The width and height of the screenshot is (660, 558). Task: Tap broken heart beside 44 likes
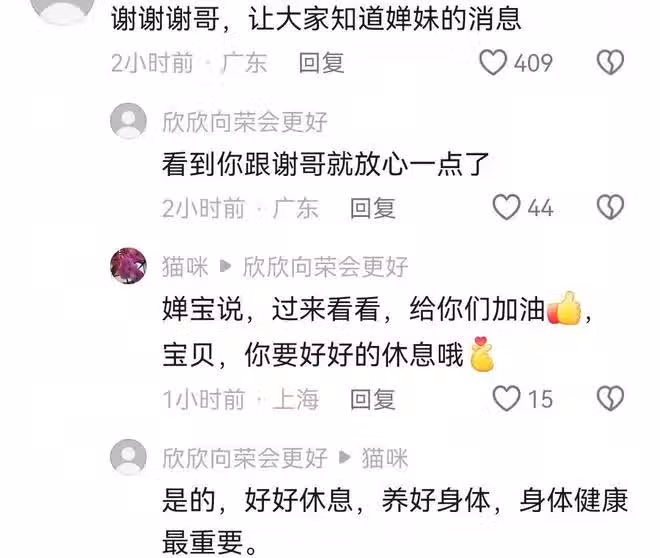coord(610,207)
